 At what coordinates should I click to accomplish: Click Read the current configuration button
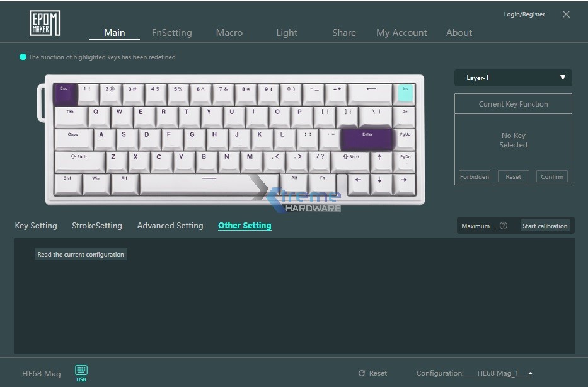81,254
